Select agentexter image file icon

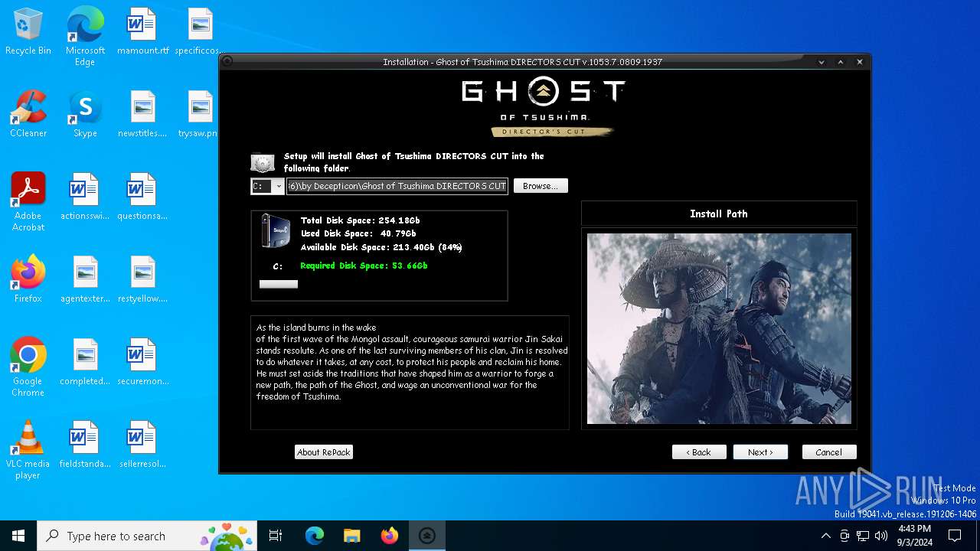coord(85,280)
